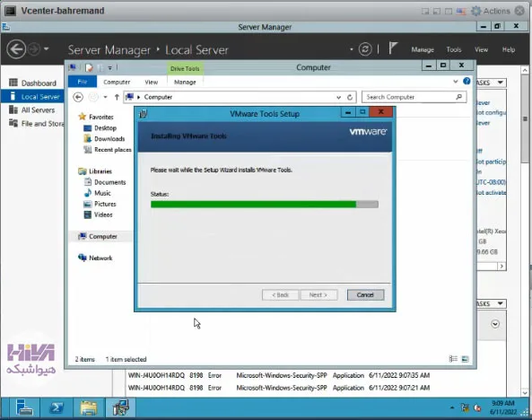
Task: Open the Computer ribbon tab
Action: pos(117,82)
